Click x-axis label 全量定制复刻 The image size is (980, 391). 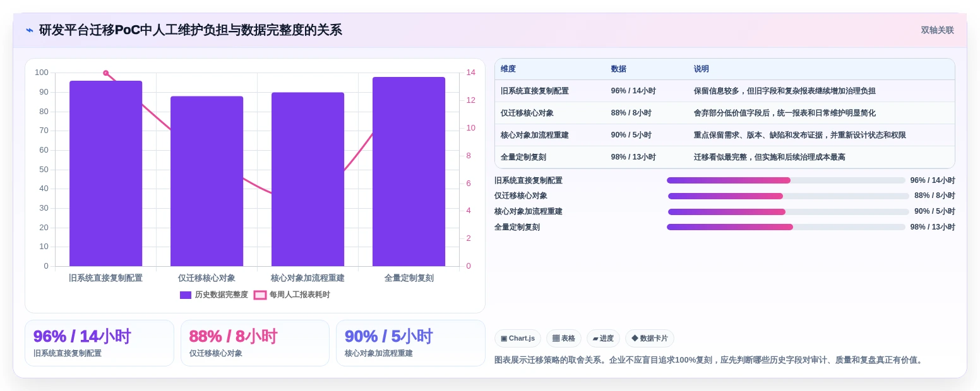coord(409,278)
